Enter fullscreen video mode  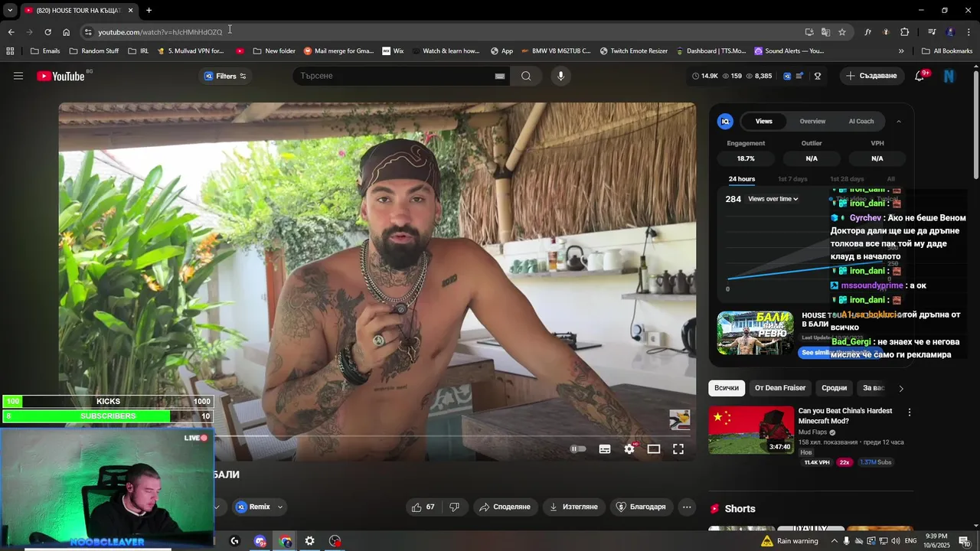tap(678, 449)
